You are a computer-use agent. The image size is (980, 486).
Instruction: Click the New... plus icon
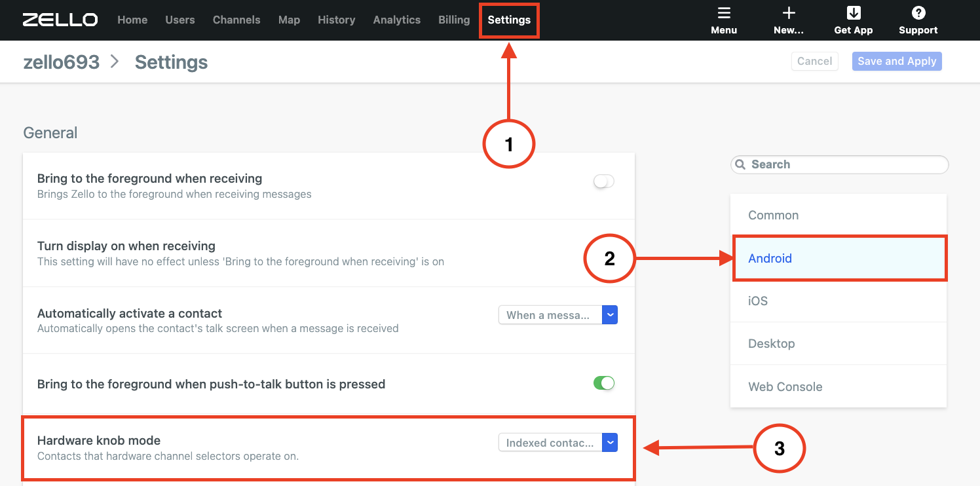(x=789, y=13)
